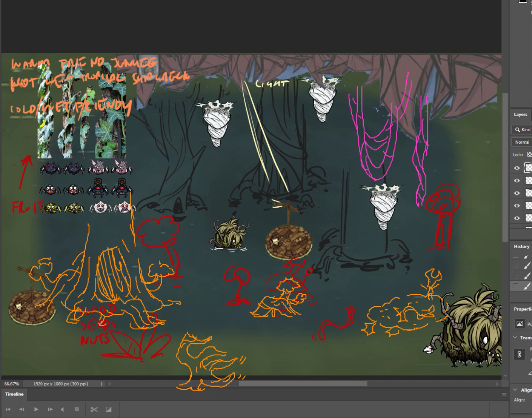Viewport: 532px width, 418px height.
Task: Click the transition icon beside the scissors
Action: click(109, 409)
